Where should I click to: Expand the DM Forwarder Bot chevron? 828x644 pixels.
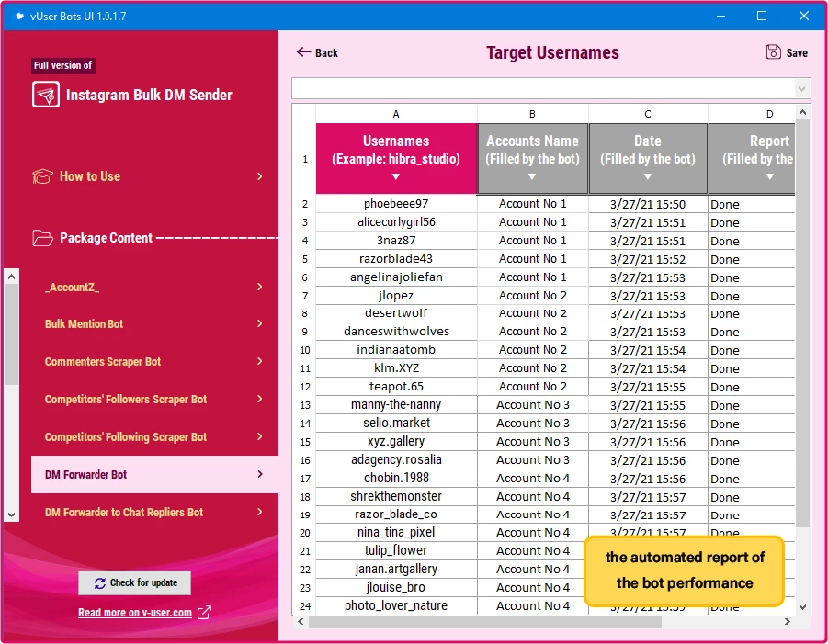[x=259, y=474]
